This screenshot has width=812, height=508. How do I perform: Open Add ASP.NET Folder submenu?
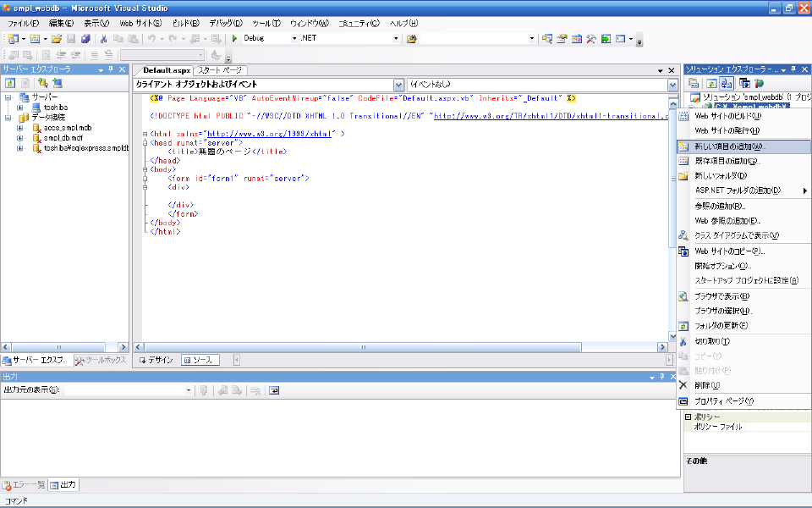(743, 190)
